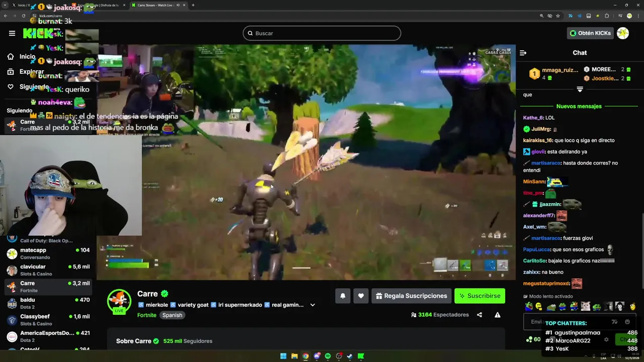Click the live video player
The height and width of the screenshot is (362, 644).
[x=306, y=162]
